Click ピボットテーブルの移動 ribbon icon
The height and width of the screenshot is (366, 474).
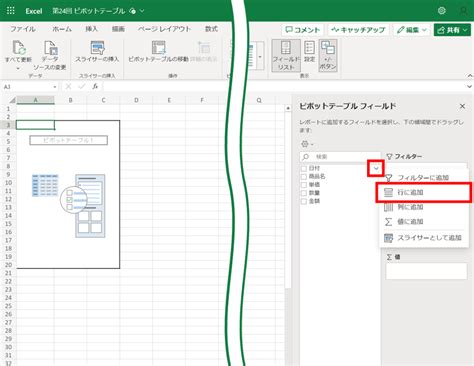point(159,48)
